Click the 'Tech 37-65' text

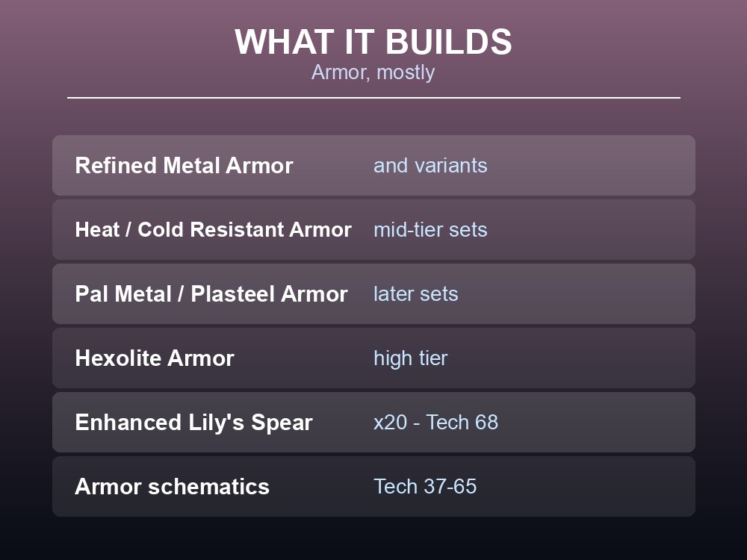pyautogui.click(x=425, y=487)
